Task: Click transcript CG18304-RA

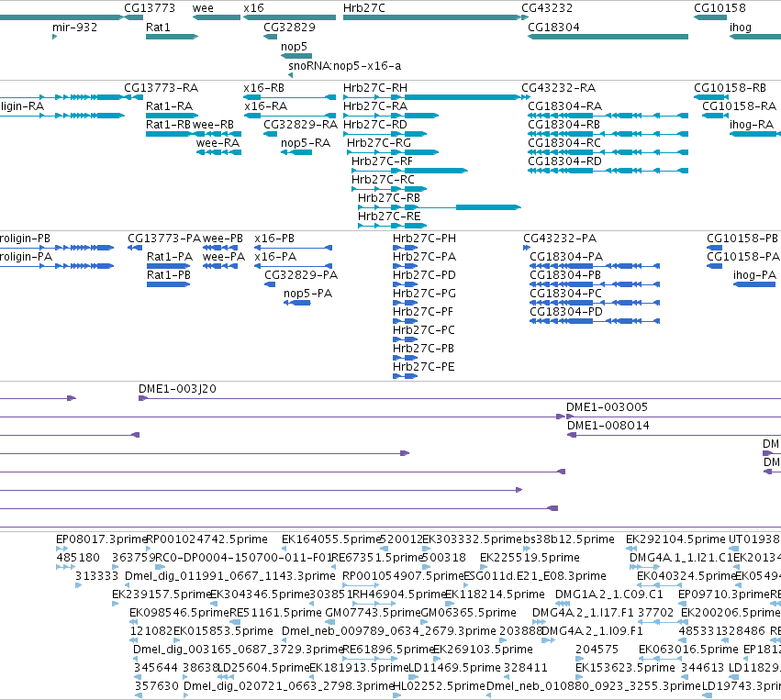Action: 564,106
